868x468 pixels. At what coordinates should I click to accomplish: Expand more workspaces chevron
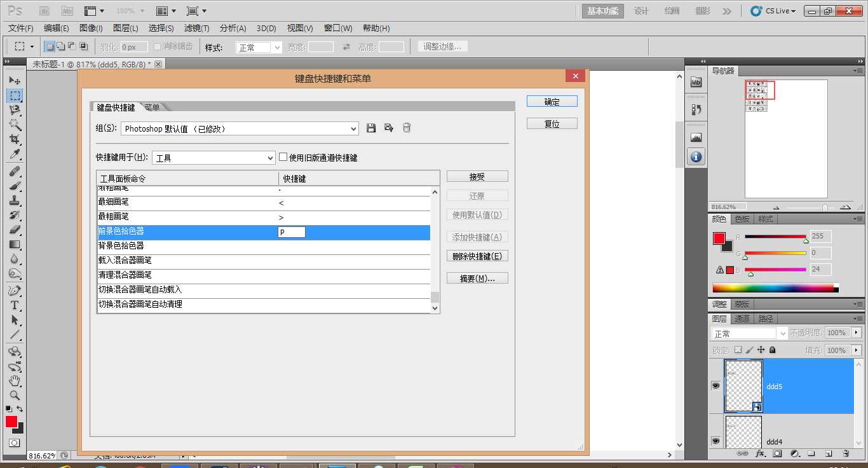tap(727, 11)
